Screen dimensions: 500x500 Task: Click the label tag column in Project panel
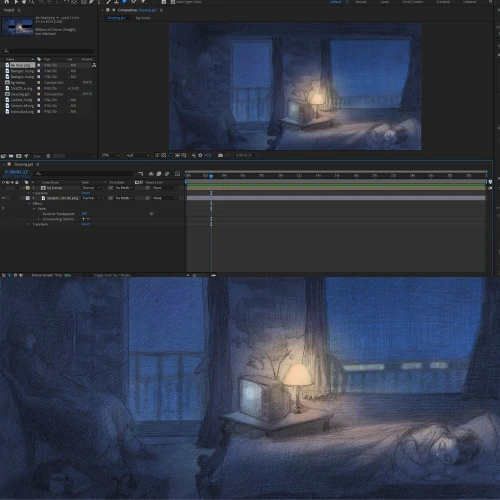pos(39,59)
